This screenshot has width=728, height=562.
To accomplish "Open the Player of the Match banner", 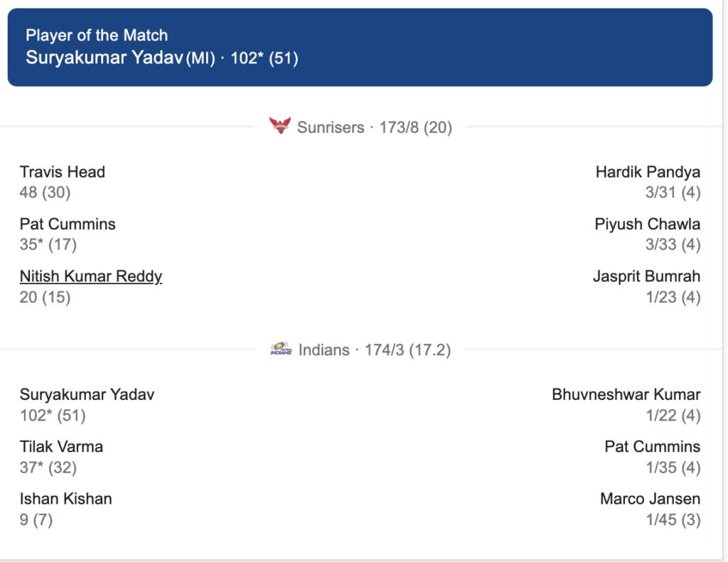I will pos(360,48).
